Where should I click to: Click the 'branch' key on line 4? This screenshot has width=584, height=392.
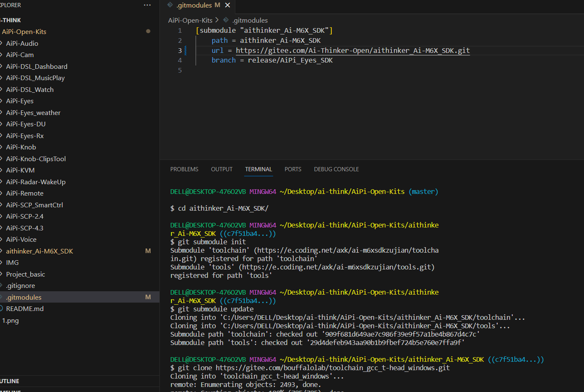pos(224,60)
